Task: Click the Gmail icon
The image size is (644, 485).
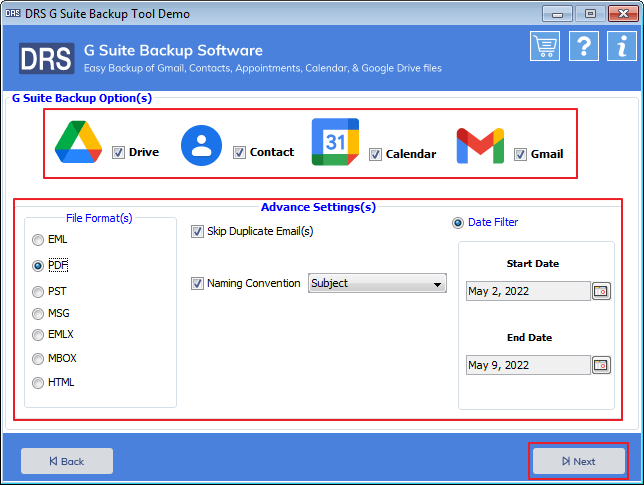Action: point(480,145)
